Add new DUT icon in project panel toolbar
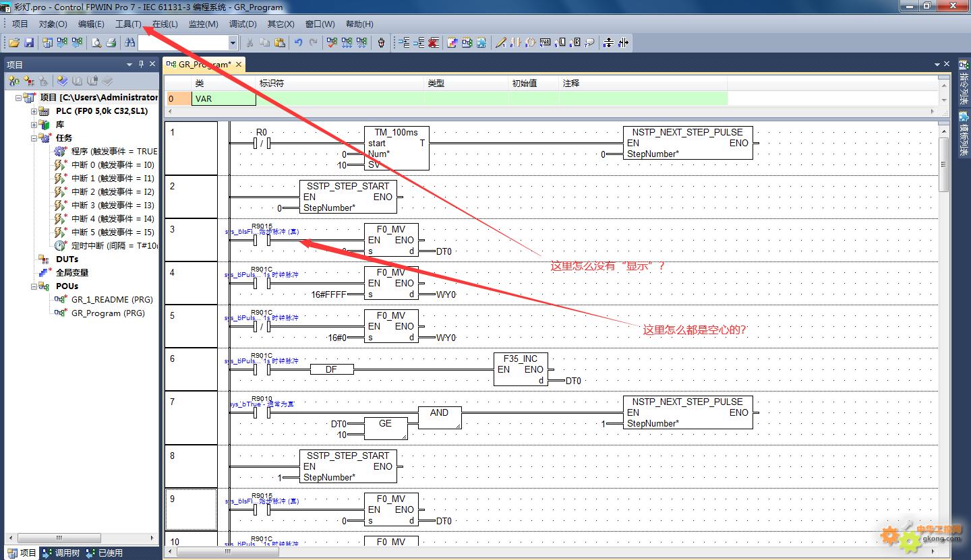971x560 pixels. pos(28,81)
